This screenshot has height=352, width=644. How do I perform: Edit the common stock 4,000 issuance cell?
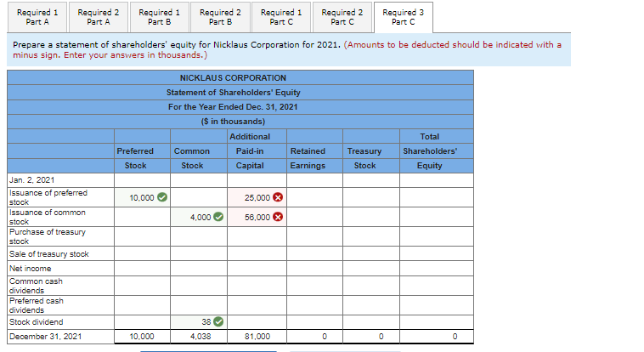pyautogui.click(x=199, y=217)
